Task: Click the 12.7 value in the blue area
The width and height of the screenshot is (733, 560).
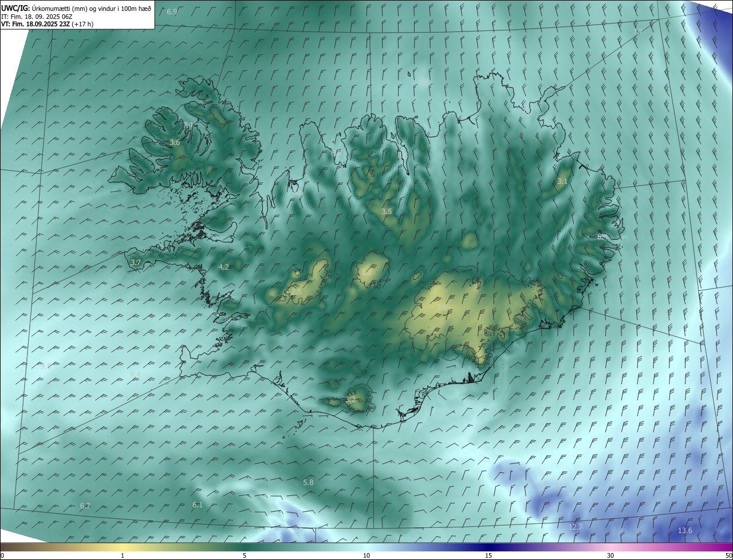Action: click(x=576, y=527)
